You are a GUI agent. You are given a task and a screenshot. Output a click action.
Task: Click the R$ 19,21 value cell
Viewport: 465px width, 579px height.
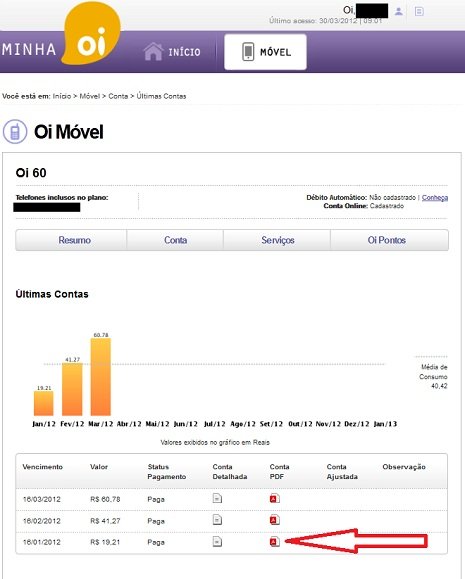[105, 542]
